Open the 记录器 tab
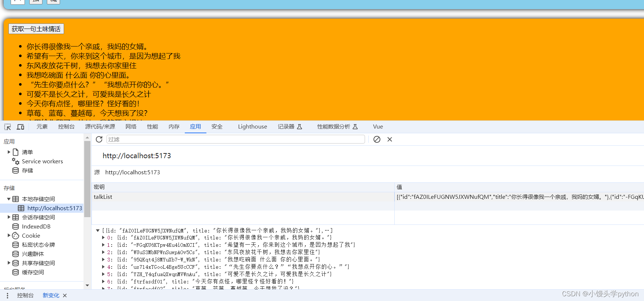The height and width of the screenshot is (301, 644). pyautogui.click(x=290, y=127)
